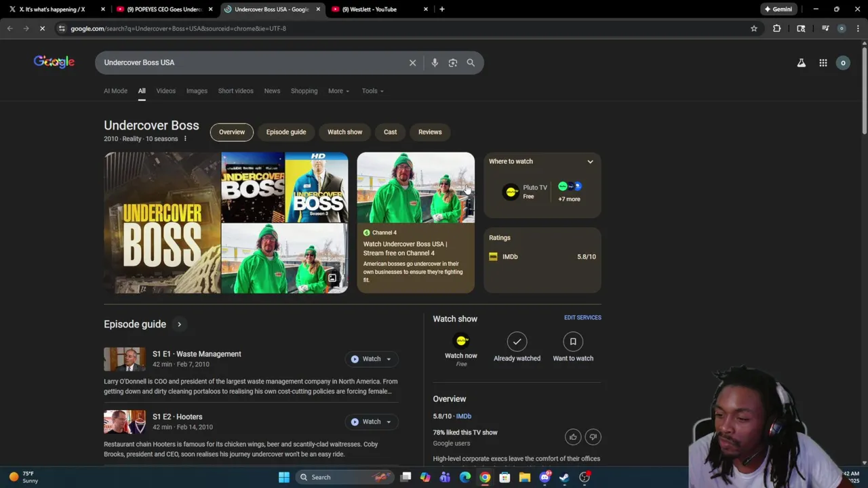Select the News search tab
The width and height of the screenshot is (868, 488).
click(272, 91)
